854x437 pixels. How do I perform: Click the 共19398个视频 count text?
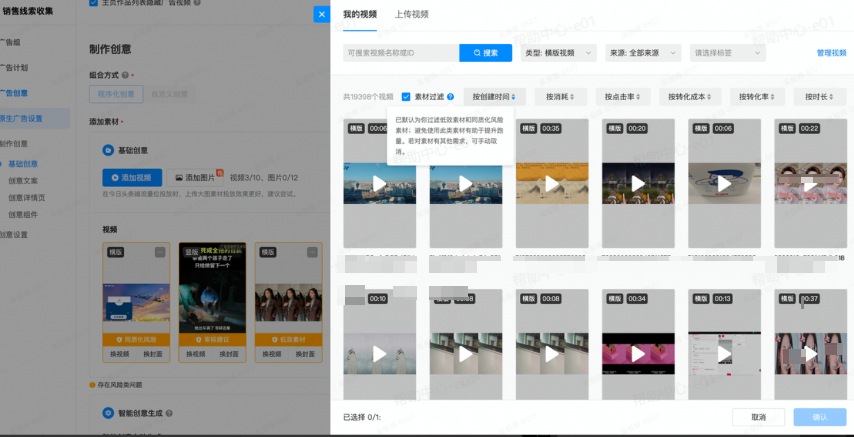368,96
